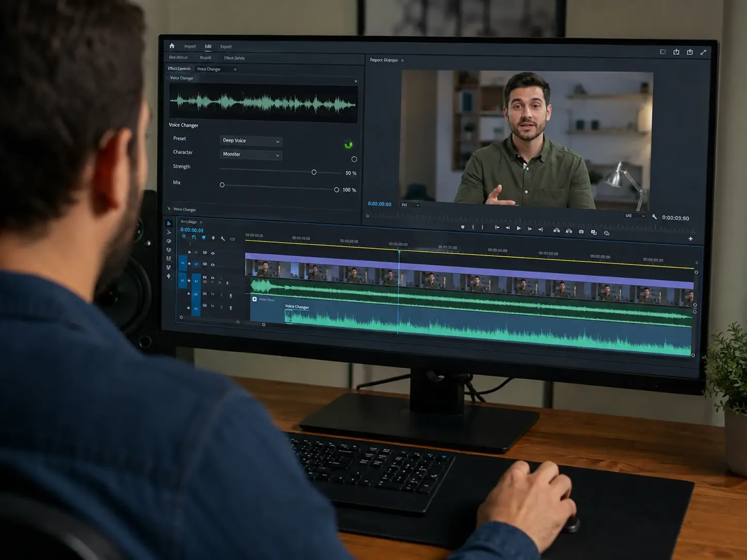Click the Mark In brace button

tap(473, 227)
